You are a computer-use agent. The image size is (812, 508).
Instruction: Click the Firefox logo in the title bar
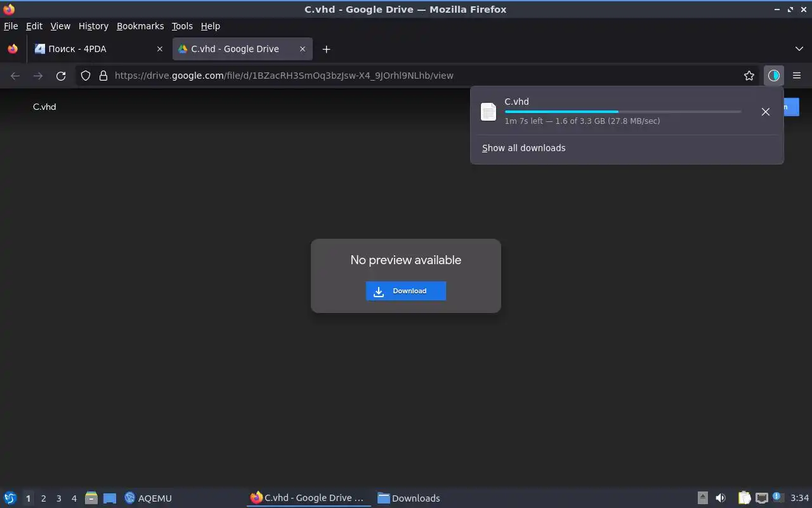point(8,9)
